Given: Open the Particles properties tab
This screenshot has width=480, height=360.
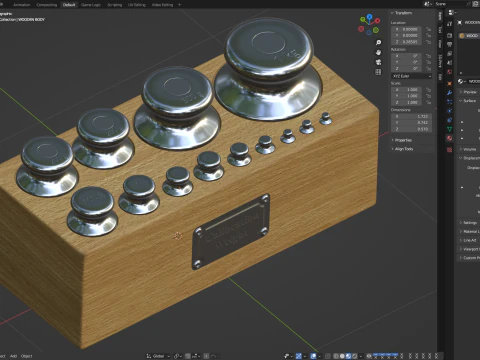Looking at the screenshot, I should click(x=450, y=102).
